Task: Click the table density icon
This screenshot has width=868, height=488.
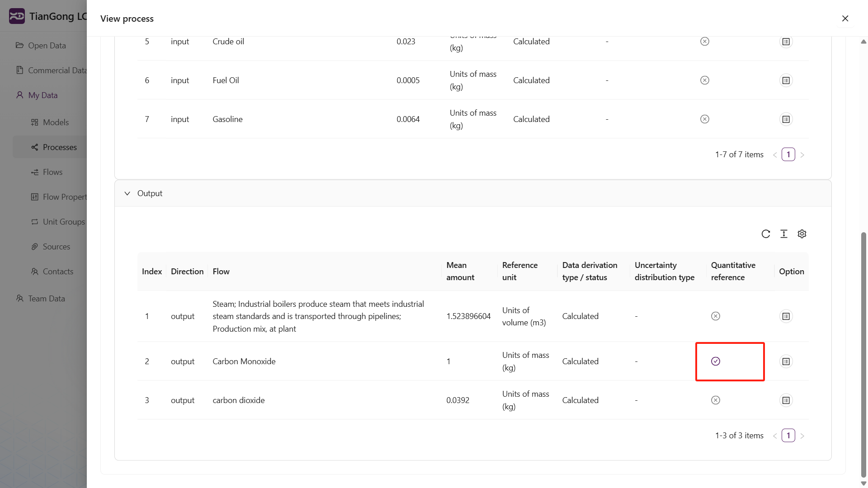Action: pyautogui.click(x=783, y=234)
